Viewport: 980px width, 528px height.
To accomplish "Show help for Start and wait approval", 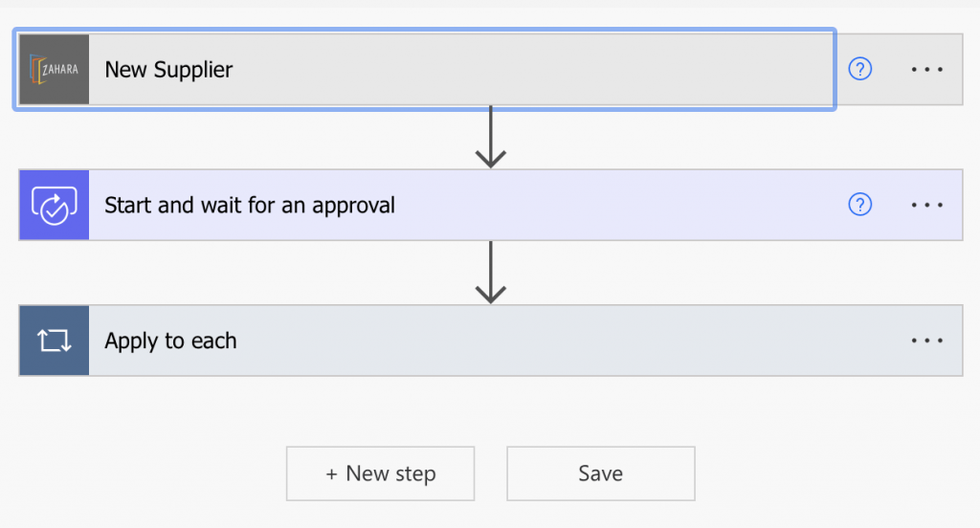I will point(860,205).
